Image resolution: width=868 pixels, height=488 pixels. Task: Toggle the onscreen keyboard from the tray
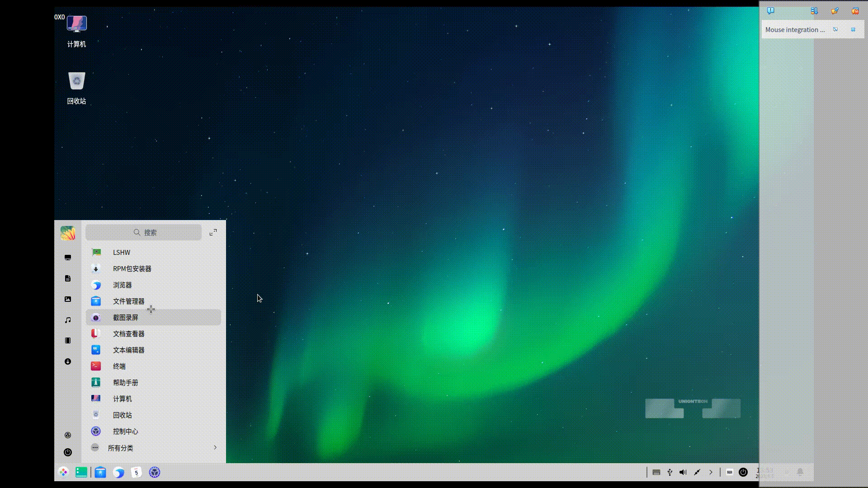point(730,473)
